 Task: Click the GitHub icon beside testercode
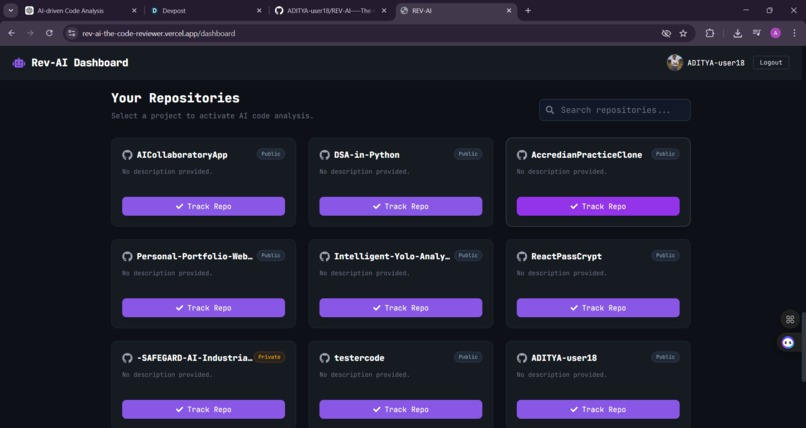[x=324, y=358]
